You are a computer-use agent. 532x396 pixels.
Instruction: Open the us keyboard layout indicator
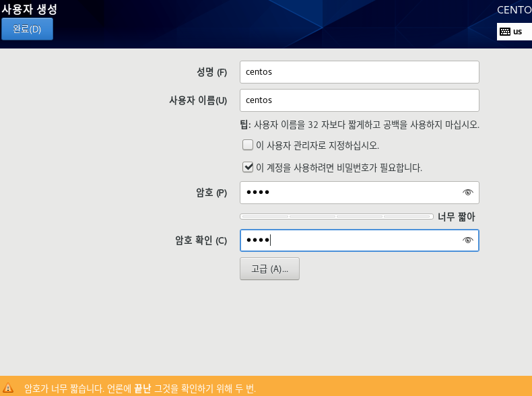[x=514, y=32]
